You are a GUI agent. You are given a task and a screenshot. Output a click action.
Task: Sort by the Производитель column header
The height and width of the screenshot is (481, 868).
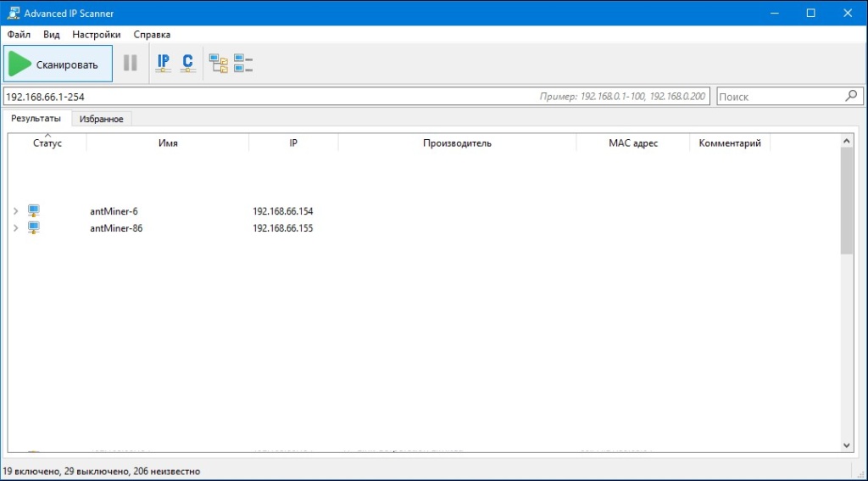pyautogui.click(x=457, y=143)
